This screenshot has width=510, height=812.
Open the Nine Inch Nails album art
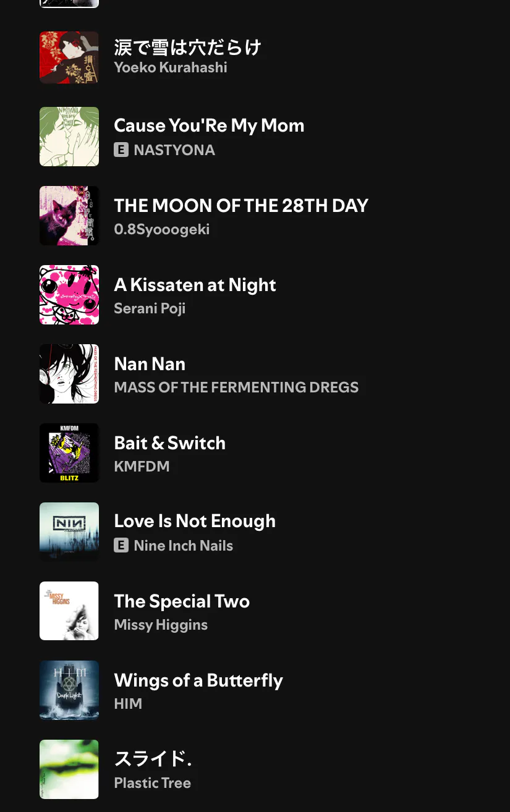coord(69,532)
